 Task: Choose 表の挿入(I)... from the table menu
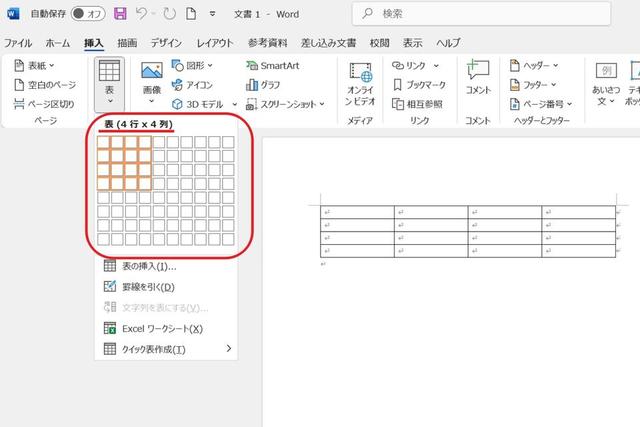pyautogui.click(x=166, y=266)
